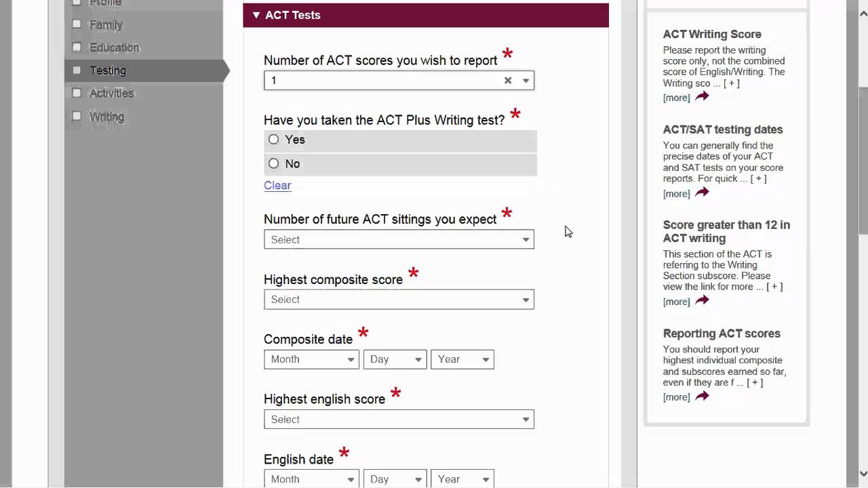Viewport: 868px width, 488px height.
Task: Open Score greater than 12 help arrow
Action: tap(702, 301)
